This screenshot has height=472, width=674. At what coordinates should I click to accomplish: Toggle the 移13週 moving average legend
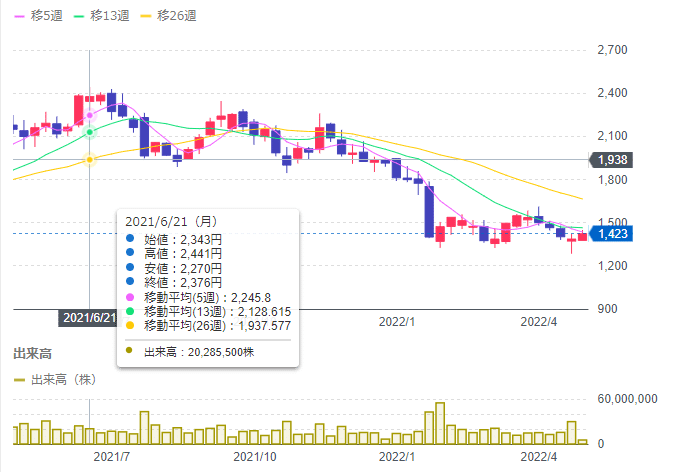click(x=101, y=16)
